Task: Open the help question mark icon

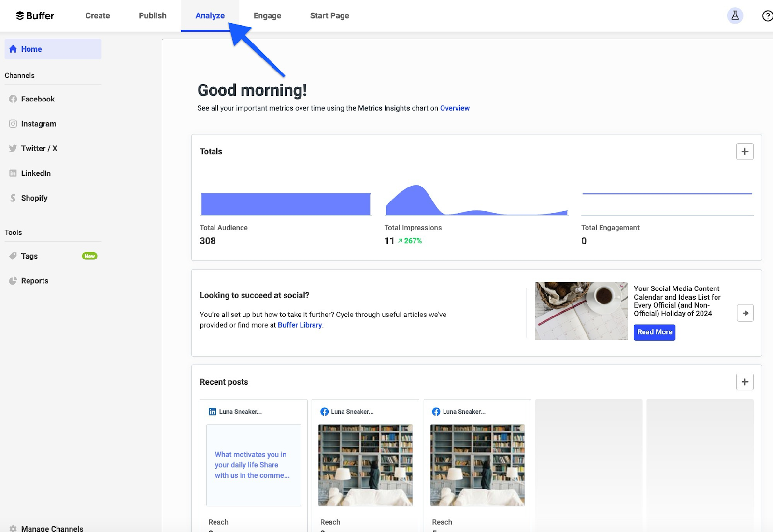Action: [x=768, y=15]
